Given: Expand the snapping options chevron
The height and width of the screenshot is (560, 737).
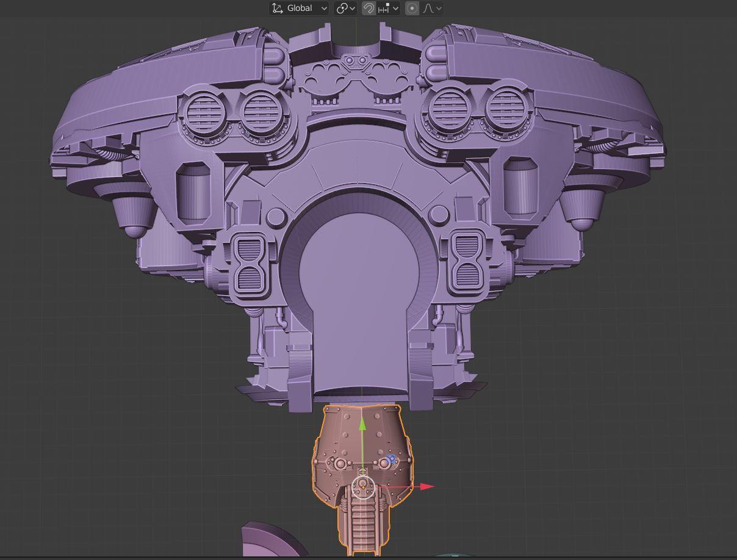Looking at the screenshot, I should click(395, 9).
